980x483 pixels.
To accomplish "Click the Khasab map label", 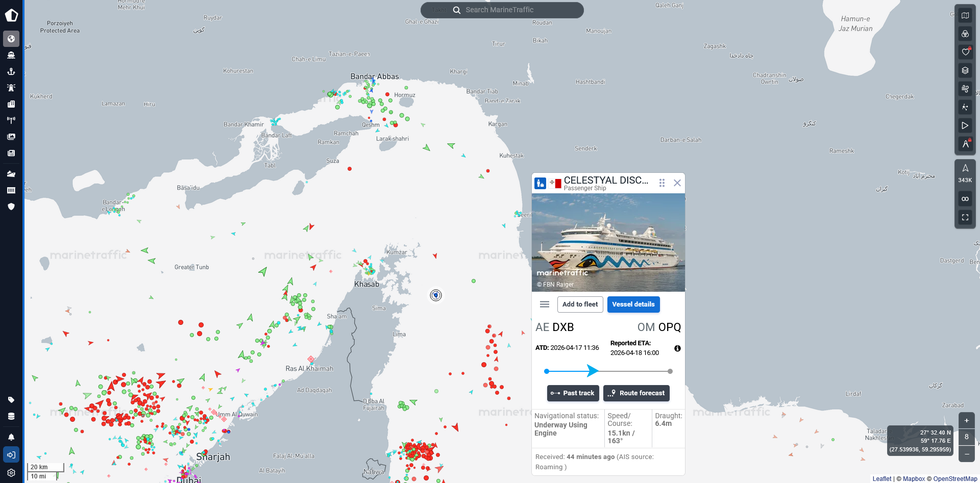I will (x=366, y=284).
